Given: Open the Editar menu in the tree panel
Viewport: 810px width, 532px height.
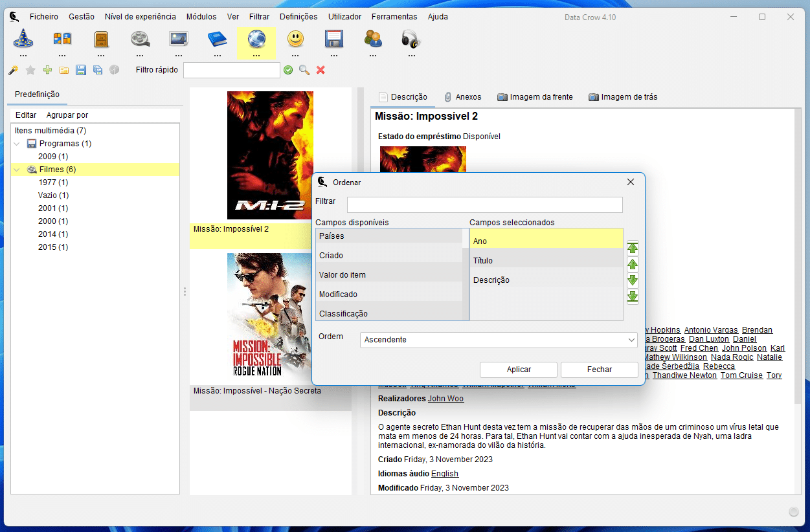Looking at the screenshot, I should 26,115.
